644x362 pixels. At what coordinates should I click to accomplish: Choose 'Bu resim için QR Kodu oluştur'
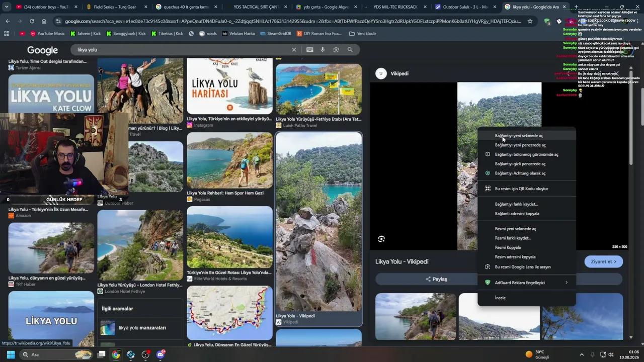[x=527, y=189]
